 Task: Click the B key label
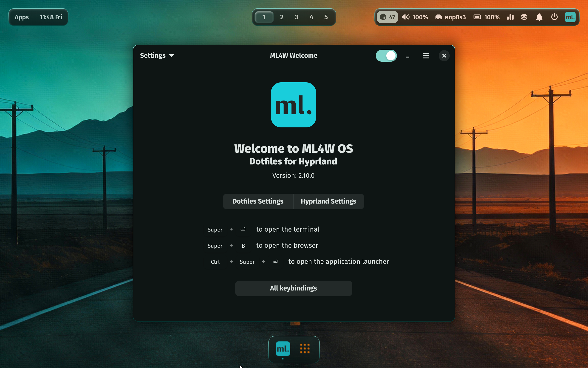point(243,246)
